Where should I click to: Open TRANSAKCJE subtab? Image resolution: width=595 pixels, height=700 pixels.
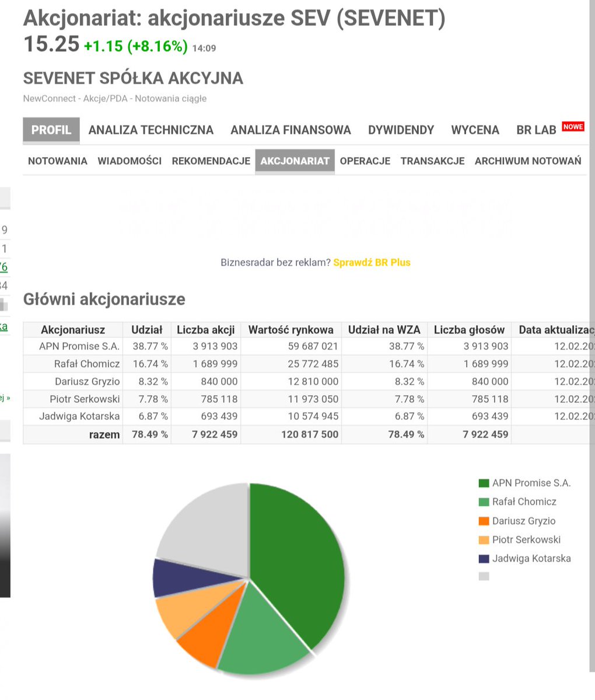click(432, 161)
